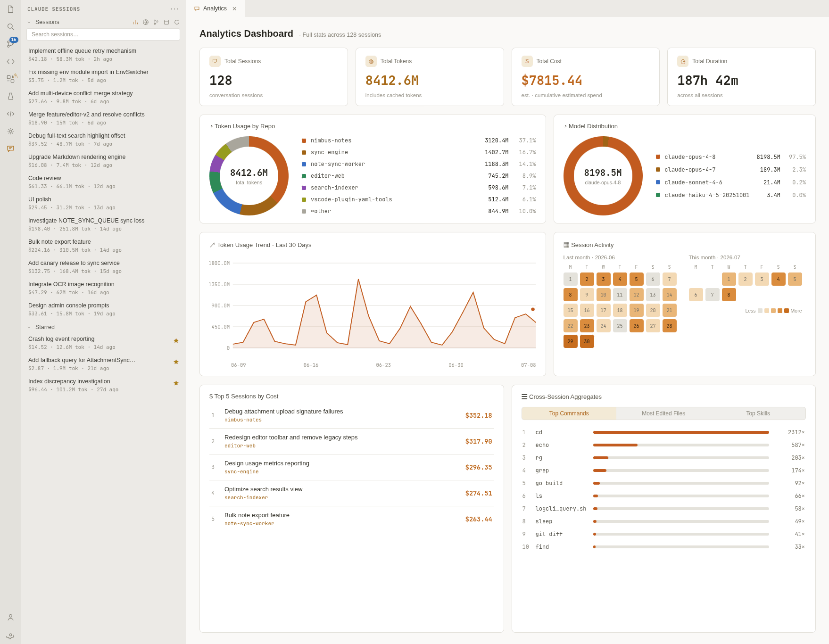Open the Manage gear icon at bottom
This screenshot has height=644, width=829.
[10, 635]
